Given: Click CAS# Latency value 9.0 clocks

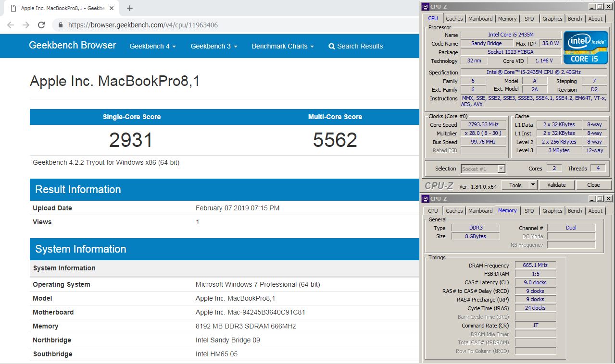Looking at the screenshot, I should tap(535, 282).
